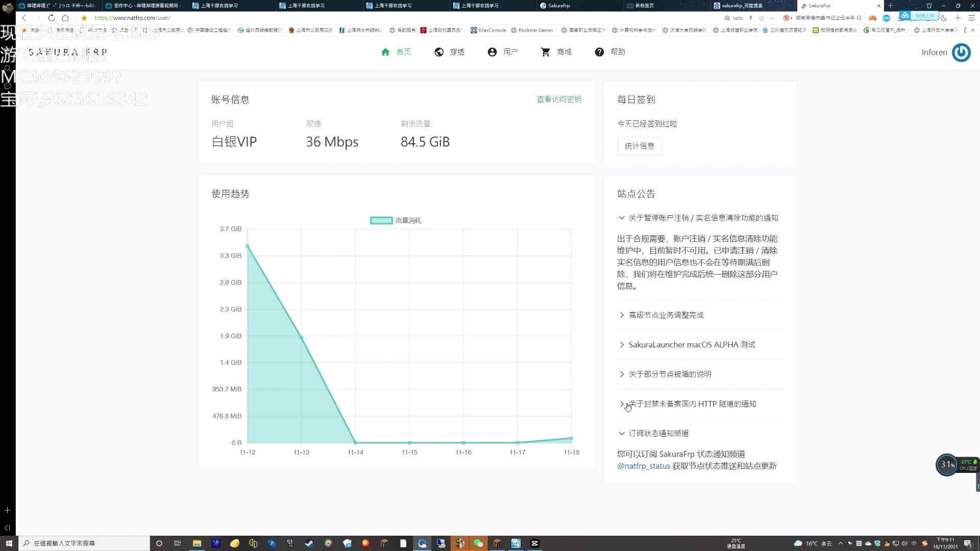Click the 84.5 GiB remaining traffic value

click(425, 142)
